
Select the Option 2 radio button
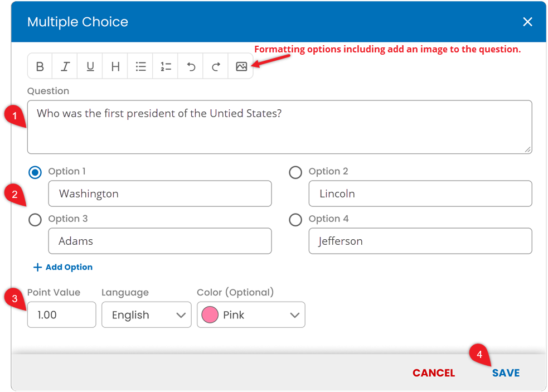pos(295,172)
